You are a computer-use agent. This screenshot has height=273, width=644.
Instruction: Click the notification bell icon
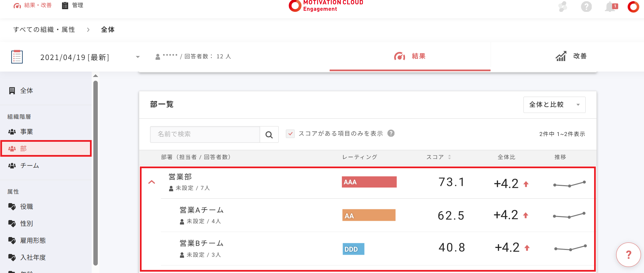610,6
